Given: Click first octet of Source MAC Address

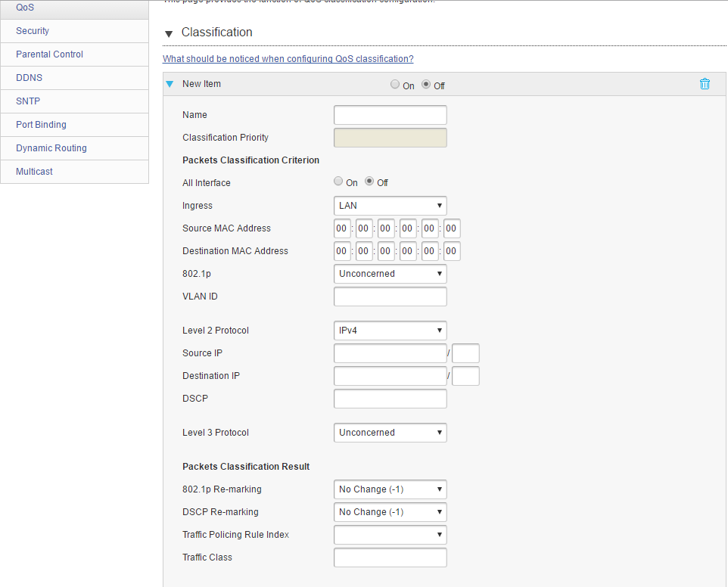Looking at the screenshot, I should 342,228.
